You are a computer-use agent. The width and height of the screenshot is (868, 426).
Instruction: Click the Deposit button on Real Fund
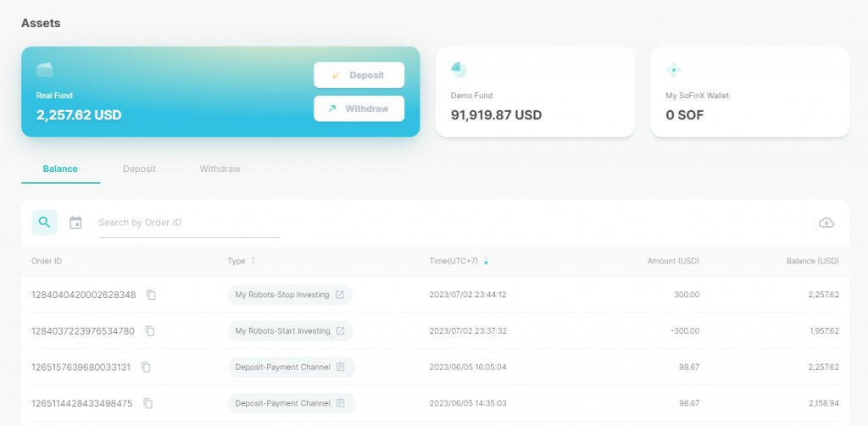pyautogui.click(x=359, y=75)
